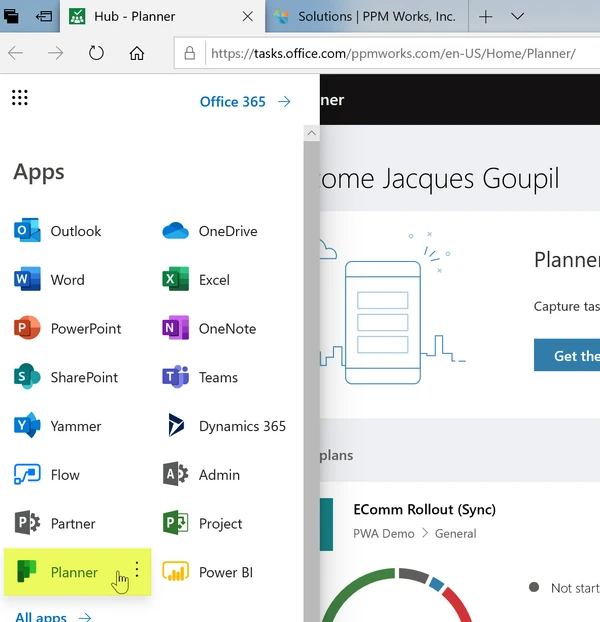Launch the Project app
The height and width of the screenshot is (622, 600).
coord(202,524)
